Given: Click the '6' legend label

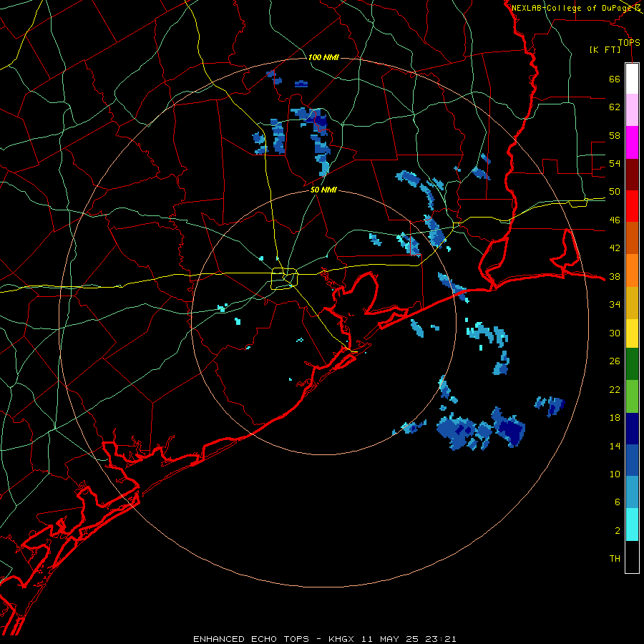Looking at the screenshot, I should pos(618,502).
